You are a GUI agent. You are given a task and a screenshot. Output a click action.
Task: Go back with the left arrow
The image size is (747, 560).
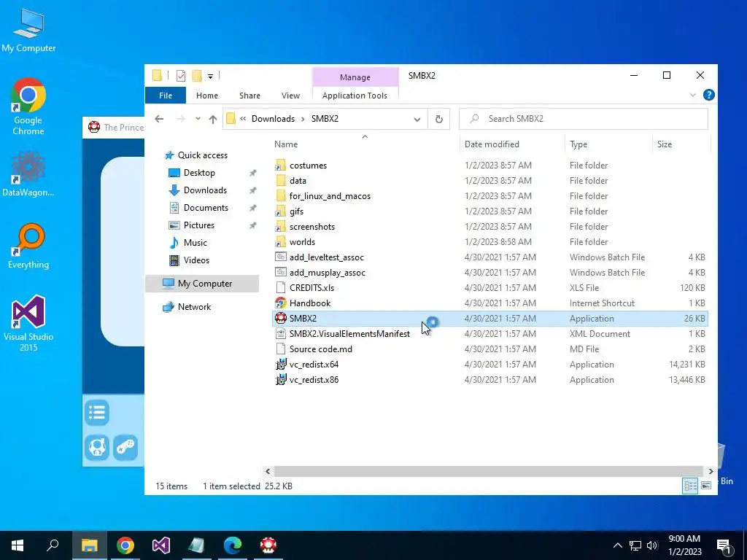[159, 119]
